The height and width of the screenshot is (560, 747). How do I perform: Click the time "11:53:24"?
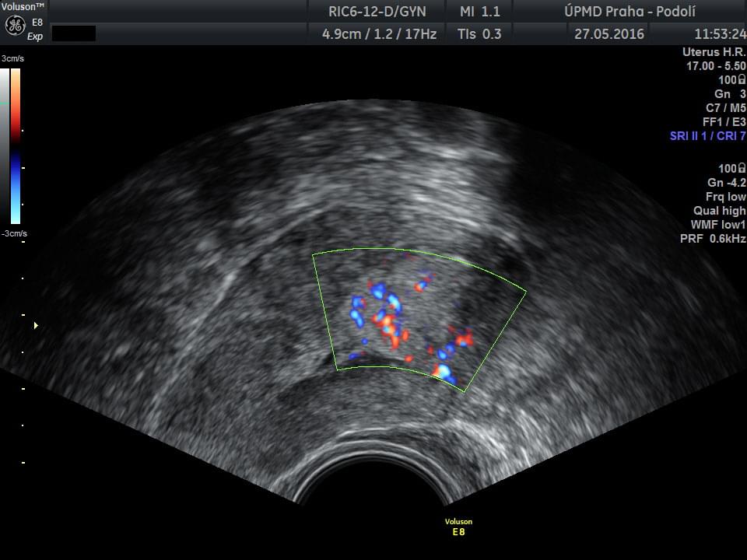click(721, 34)
